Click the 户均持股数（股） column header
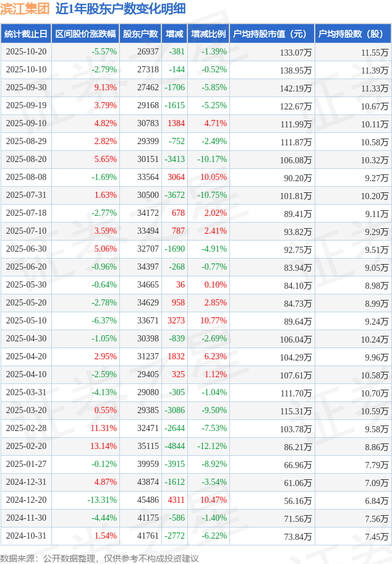Screen dimensions: 392x564 click(x=352, y=34)
